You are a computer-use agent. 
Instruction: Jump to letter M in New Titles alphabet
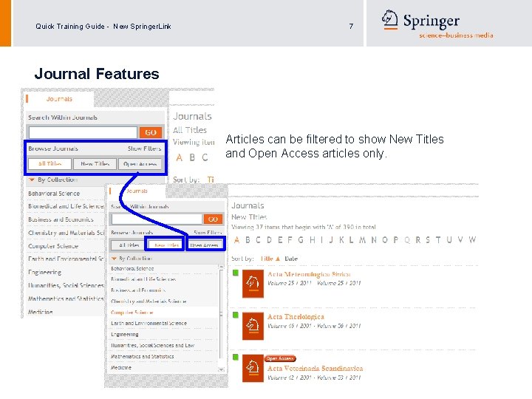362,240
